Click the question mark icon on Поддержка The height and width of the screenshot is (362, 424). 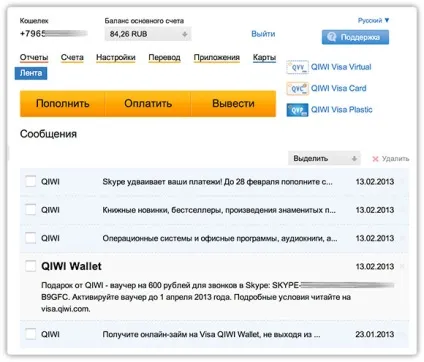[x=331, y=37]
